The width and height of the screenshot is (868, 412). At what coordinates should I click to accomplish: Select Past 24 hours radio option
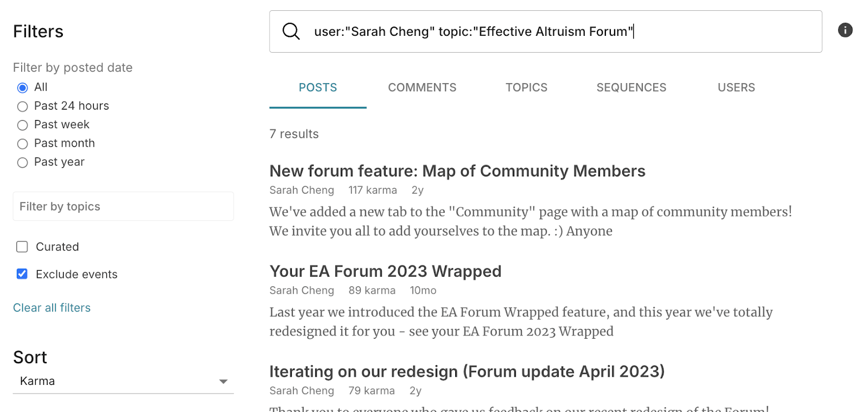coord(22,106)
